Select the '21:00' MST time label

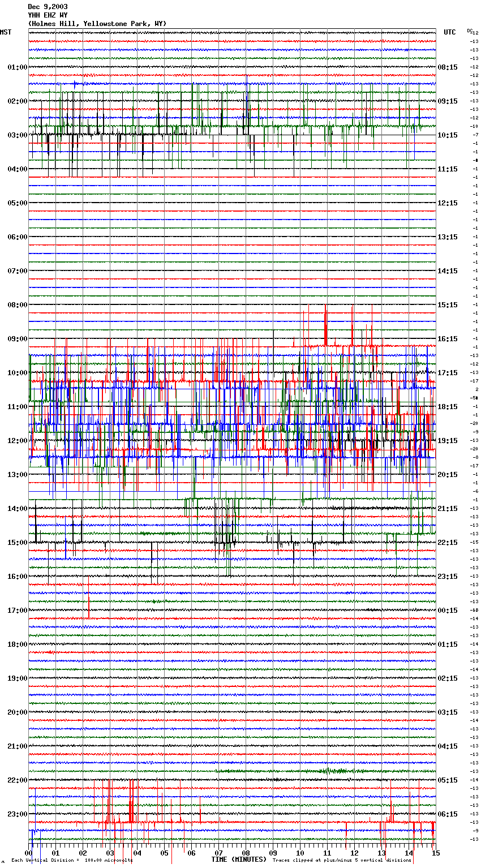[x=18, y=746]
